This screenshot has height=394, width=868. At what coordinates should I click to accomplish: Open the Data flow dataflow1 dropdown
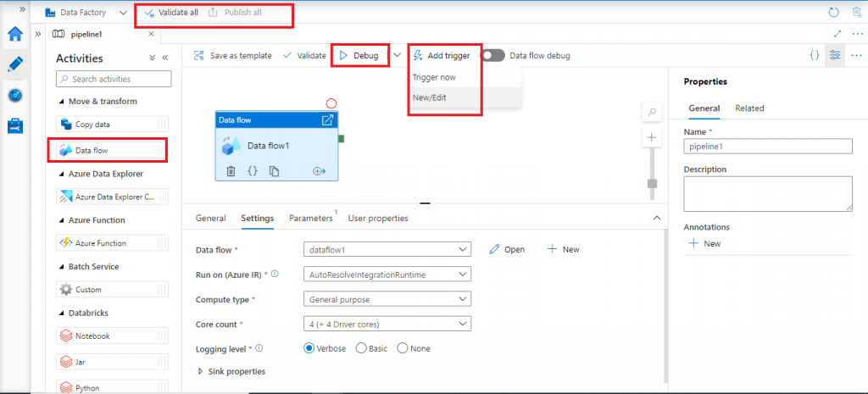pos(387,250)
